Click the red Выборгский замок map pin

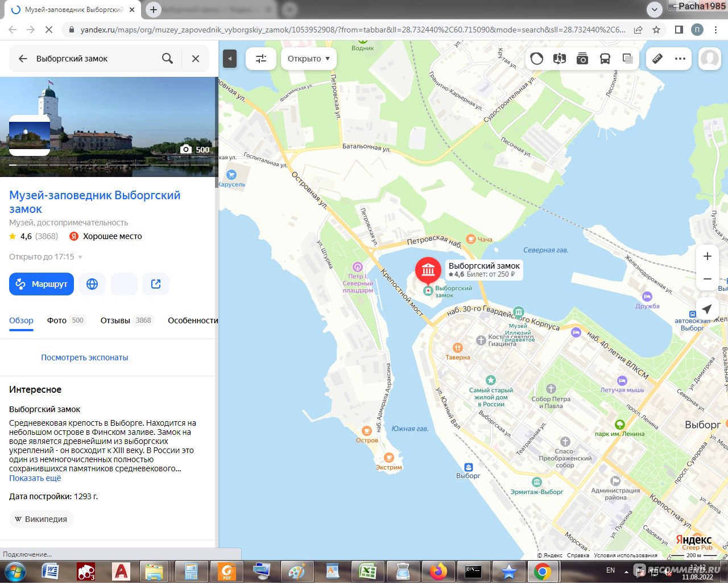[x=428, y=270]
